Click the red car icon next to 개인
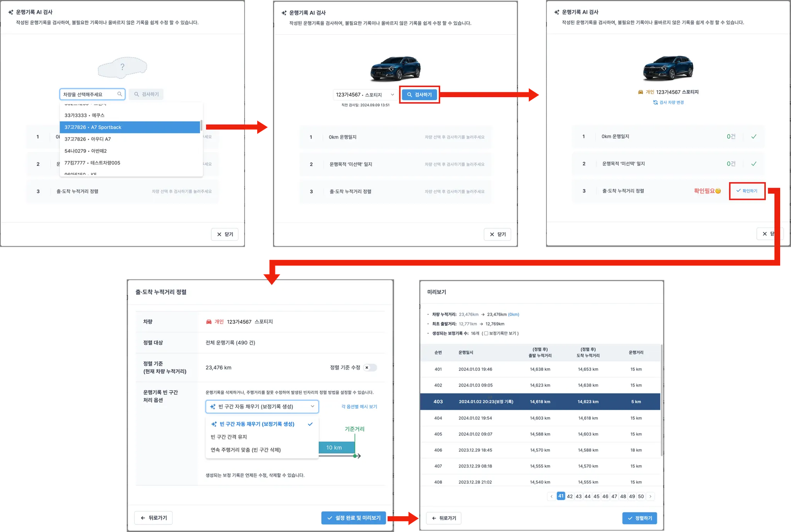Screen dimensions: 791x532 [x=209, y=322]
